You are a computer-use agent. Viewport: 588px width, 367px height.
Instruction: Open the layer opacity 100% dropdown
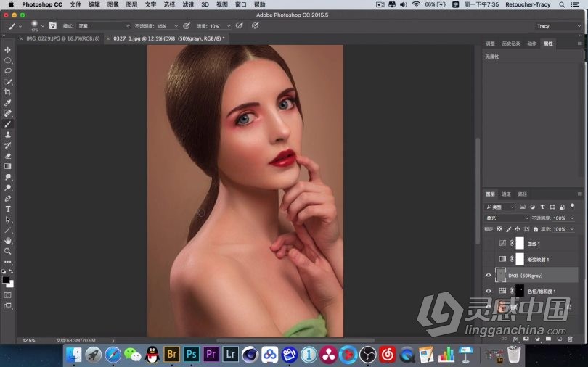572,218
